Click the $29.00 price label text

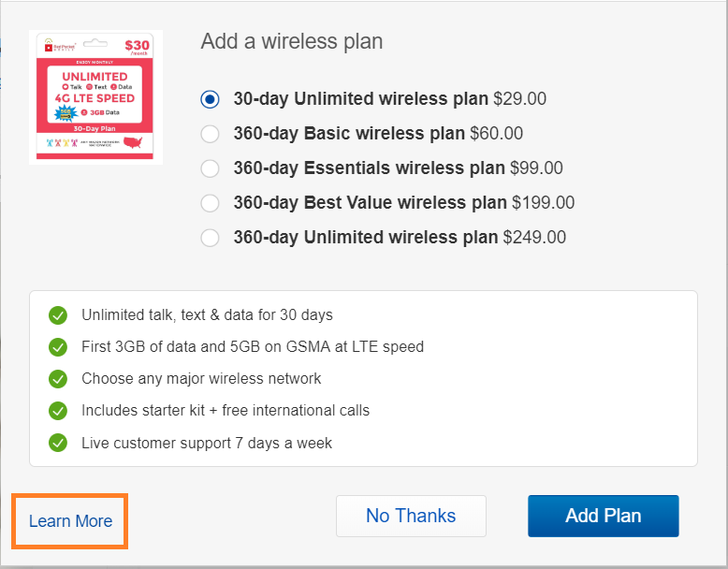pyautogui.click(x=519, y=99)
